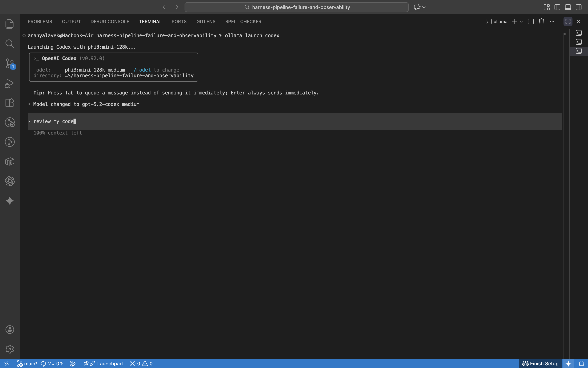Go back using the left arrow

[165, 7]
